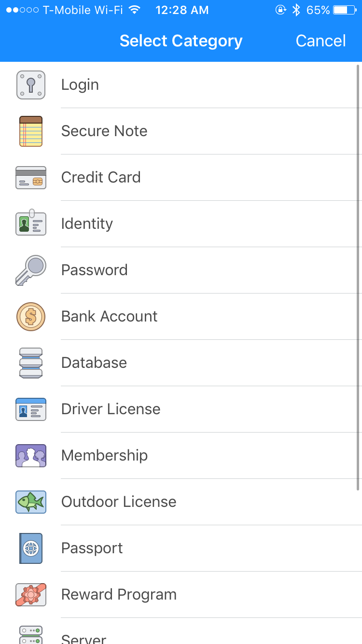Tap the Bank Account coin icon
The width and height of the screenshot is (362, 644).
click(x=31, y=317)
